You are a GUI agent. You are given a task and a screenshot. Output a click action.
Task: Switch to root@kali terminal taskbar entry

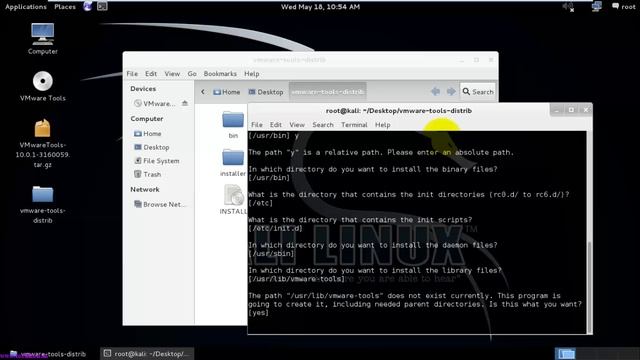pos(147,353)
